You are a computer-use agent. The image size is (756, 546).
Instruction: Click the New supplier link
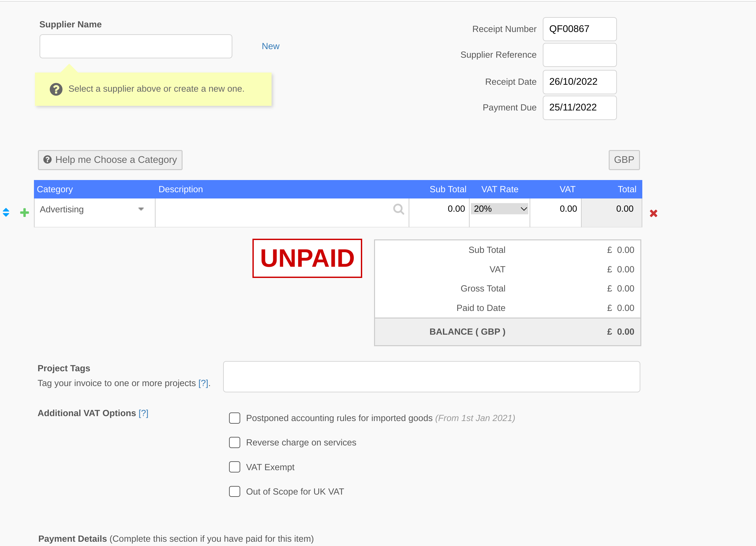(x=270, y=46)
